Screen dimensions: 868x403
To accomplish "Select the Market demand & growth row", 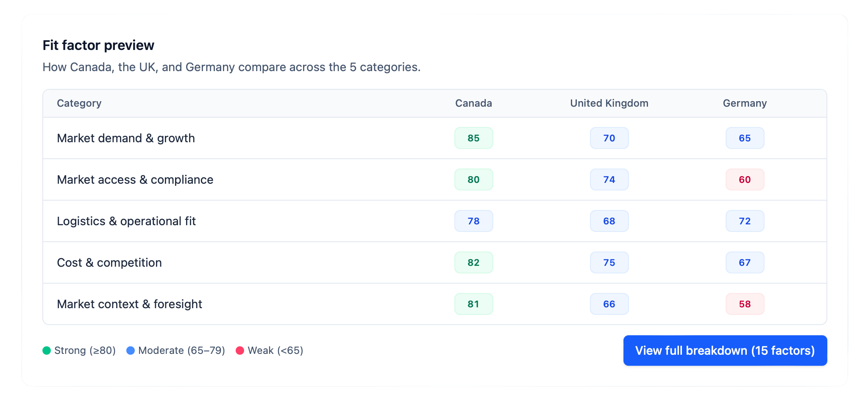I will 435,138.
